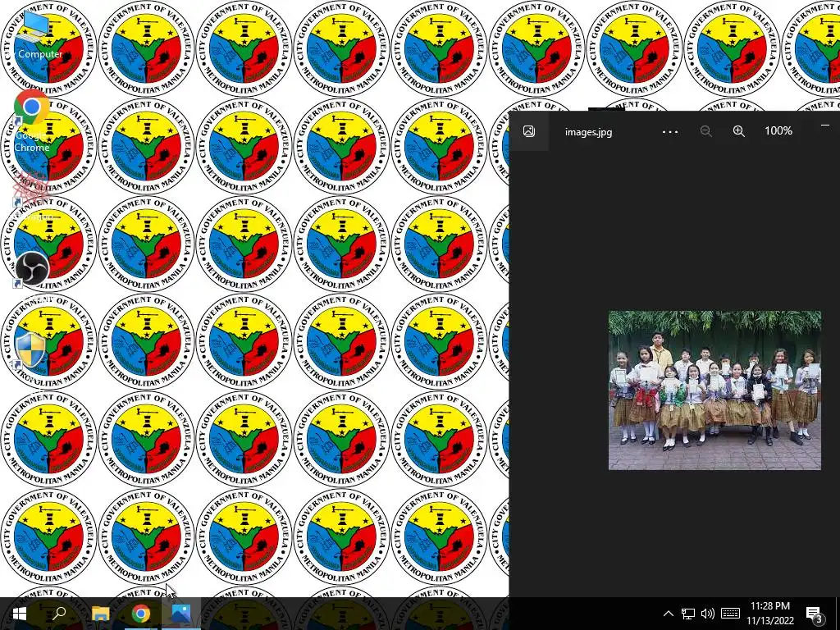Open File Explorer from the taskbar
840x630 pixels.
(100, 614)
